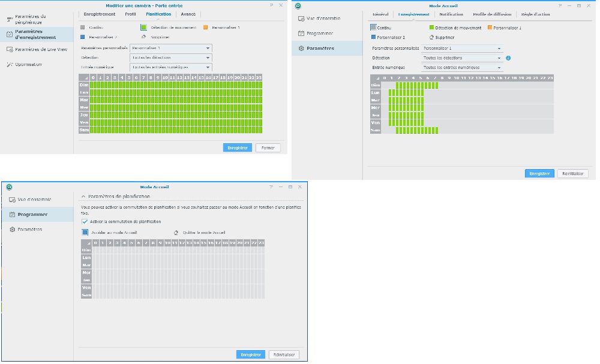Viewport: 600px width, 364px height.
Task: Toggle Activer la commutation de planification checkbox
Action: [x=85, y=222]
